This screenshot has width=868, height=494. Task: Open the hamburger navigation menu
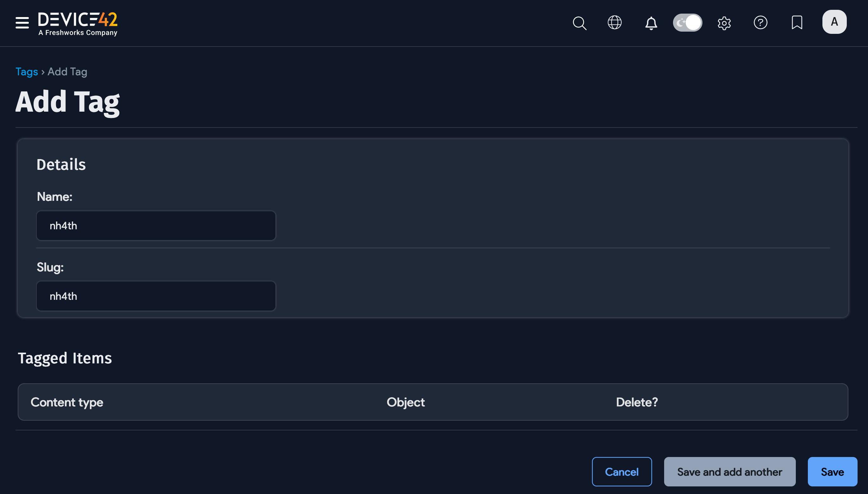click(22, 23)
